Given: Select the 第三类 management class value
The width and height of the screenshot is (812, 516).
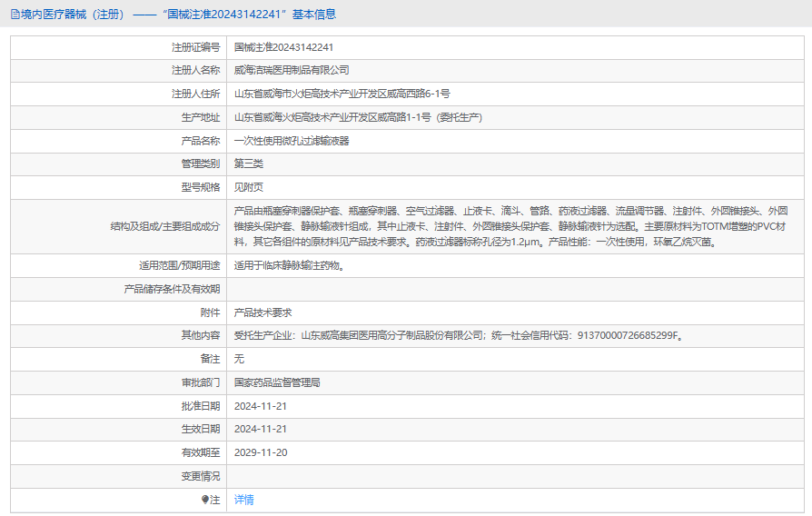Looking at the screenshot, I should pos(249,164).
